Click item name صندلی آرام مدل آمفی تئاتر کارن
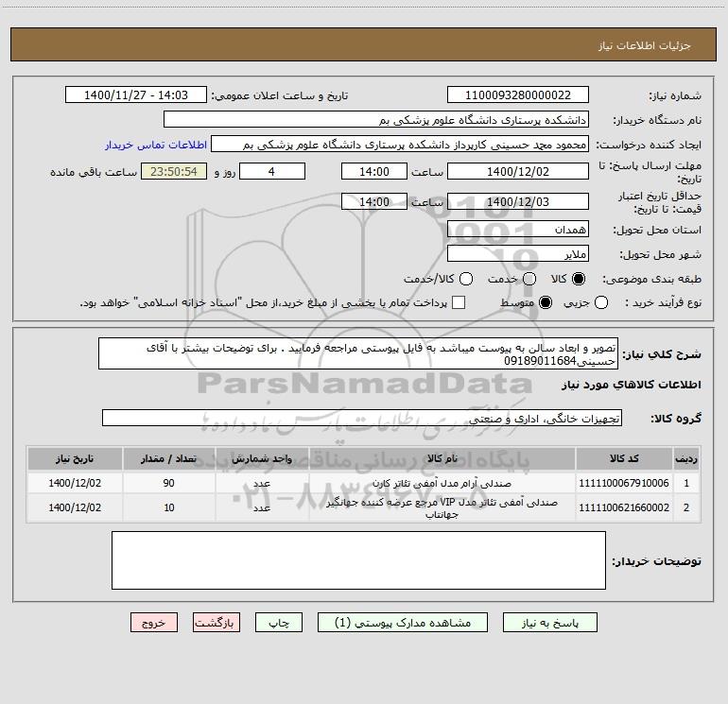728x704 pixels. tap(442, 483)
